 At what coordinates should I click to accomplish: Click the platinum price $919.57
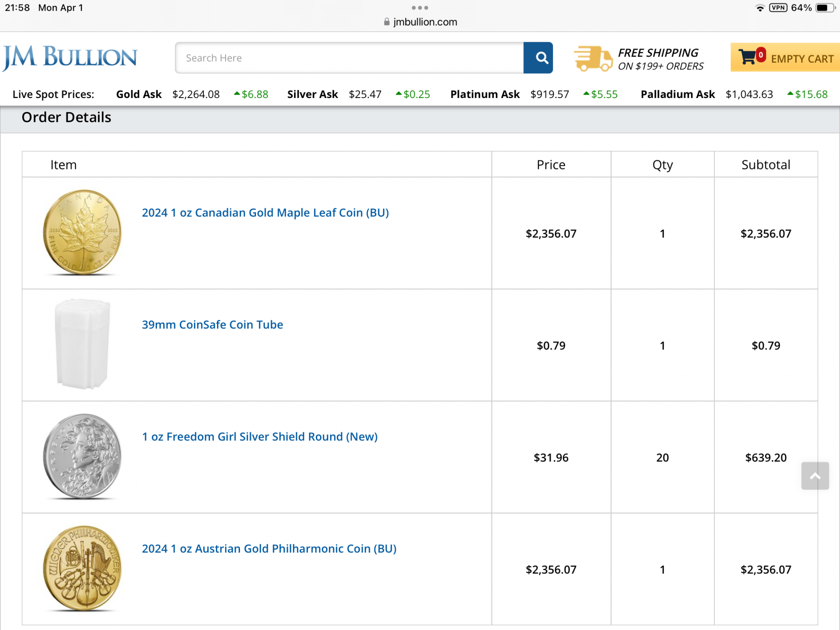pos(550,94)
